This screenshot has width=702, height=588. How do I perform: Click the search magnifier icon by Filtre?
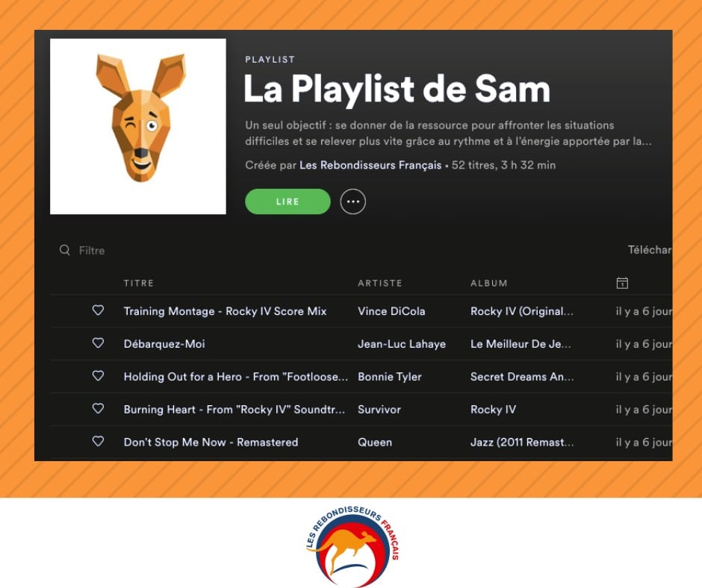coord(65,250)
